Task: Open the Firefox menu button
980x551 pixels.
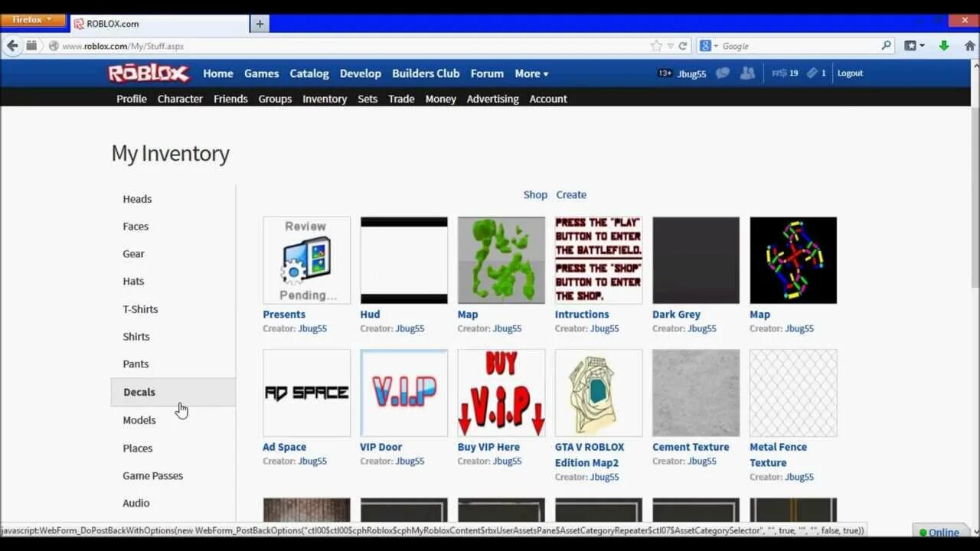Action: pyautogui.click(x=33, y=21)
